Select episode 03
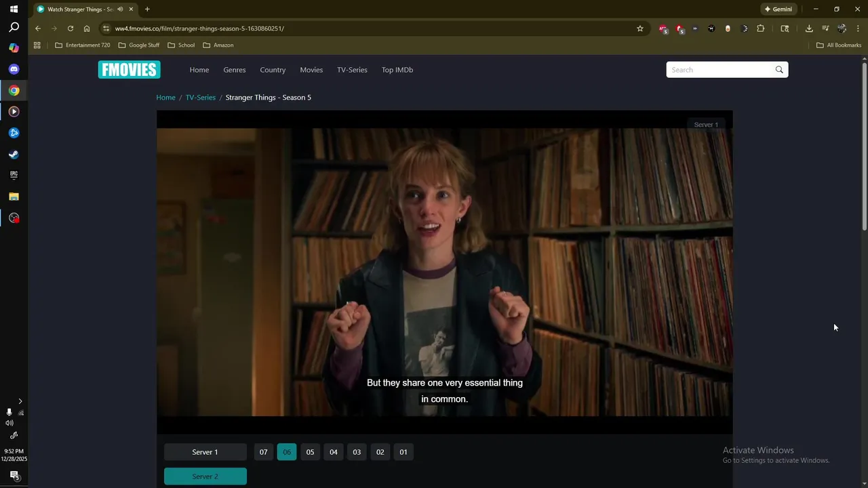Viewport: 868px width, 488px height. coord(357,452)
